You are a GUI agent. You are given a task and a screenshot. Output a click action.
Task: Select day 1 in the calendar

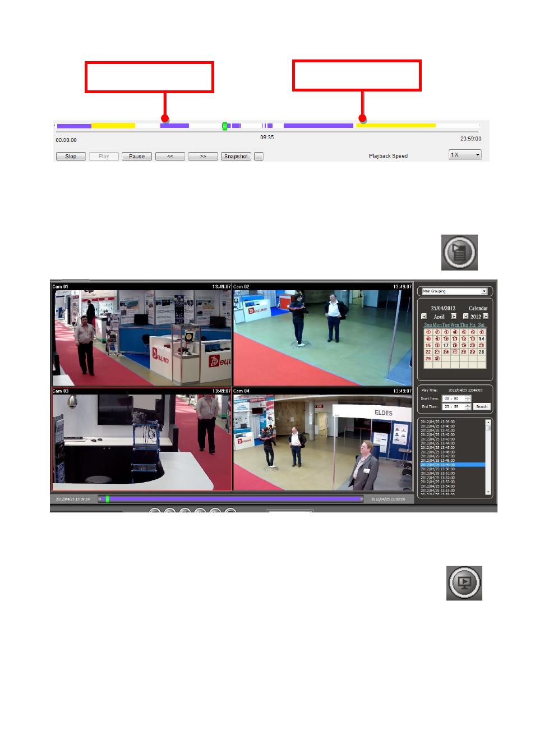click(x=428, y=332)
